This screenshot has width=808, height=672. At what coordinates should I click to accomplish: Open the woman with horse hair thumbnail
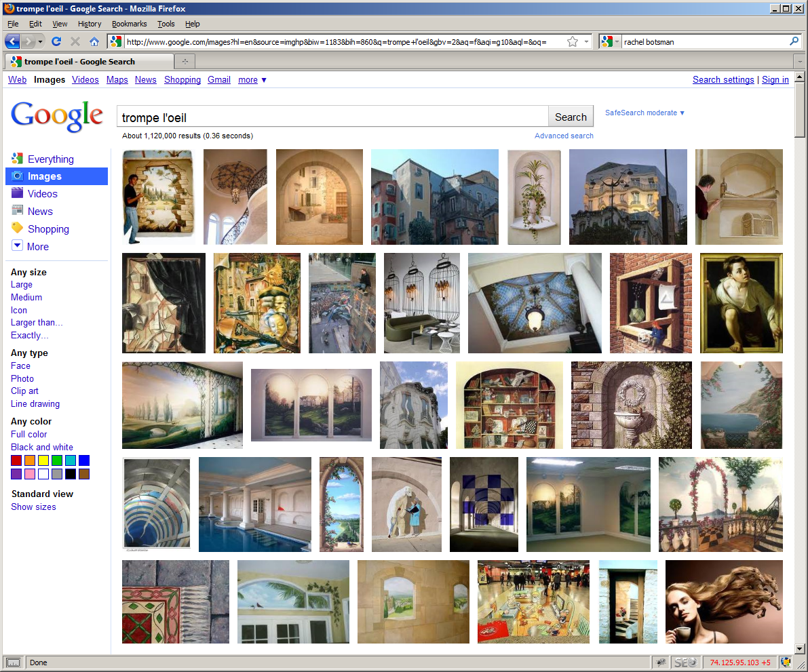tap(724, 601)
